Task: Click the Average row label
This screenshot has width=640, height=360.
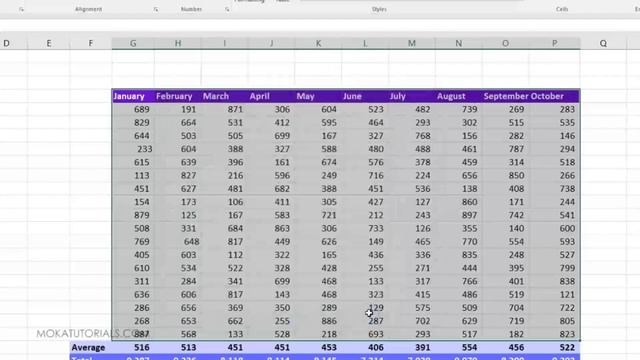Action: pyautogui.click(x=91, y=348)
